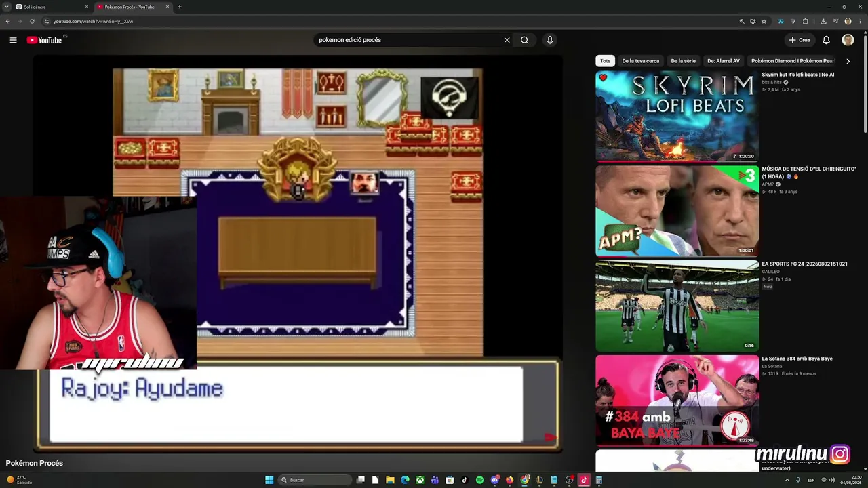Open the ESP keyboard language indicator
This screenshot has width=868, height=488.
(811, 480)
